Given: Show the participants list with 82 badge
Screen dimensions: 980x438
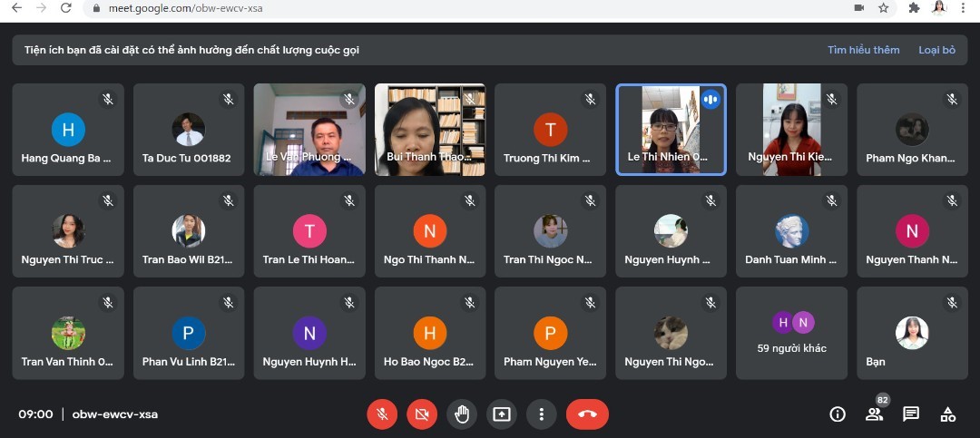Looking at the screenshot, I should [x=874, y=414].
